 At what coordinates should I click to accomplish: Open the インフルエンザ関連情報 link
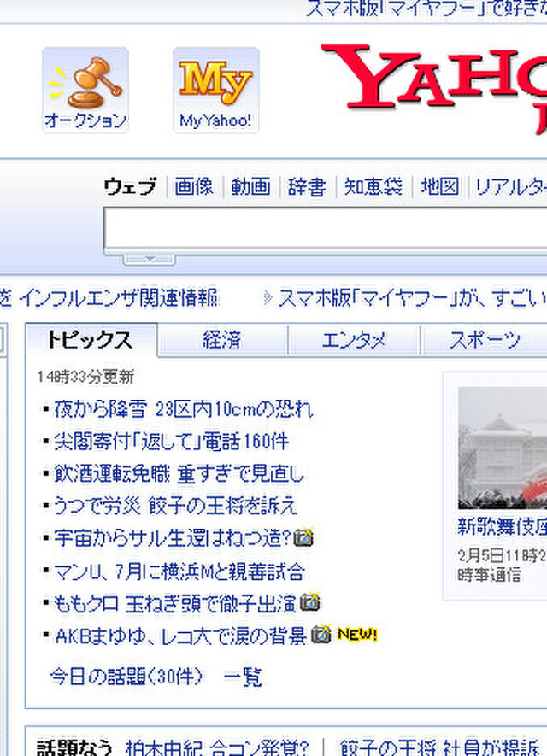[118, 298]
